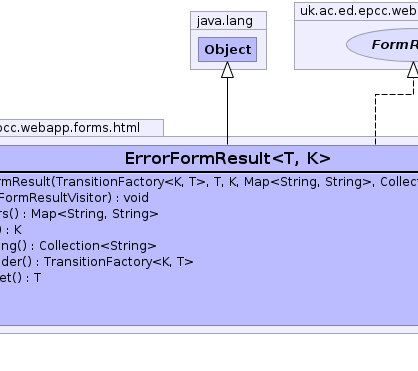Select the java.lang package label

[x=225, y=21]
